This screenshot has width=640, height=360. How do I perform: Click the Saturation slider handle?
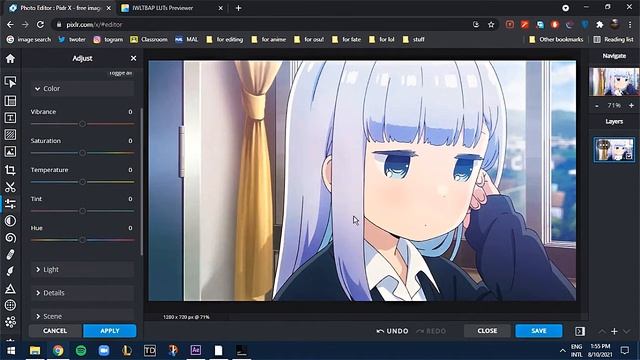pyautogui.click(x=82, y=153)
